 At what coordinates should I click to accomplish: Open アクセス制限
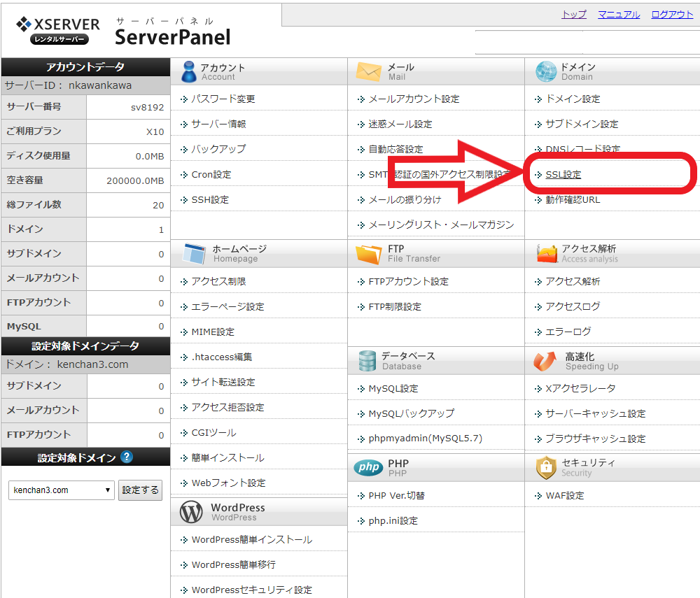click(218, 282)
